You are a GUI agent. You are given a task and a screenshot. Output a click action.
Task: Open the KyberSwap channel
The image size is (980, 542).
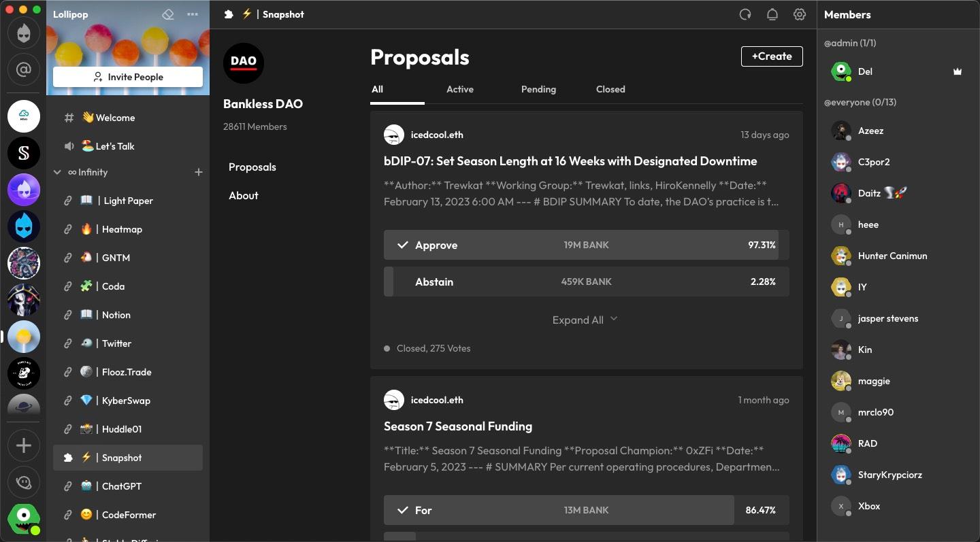(128, 401)
